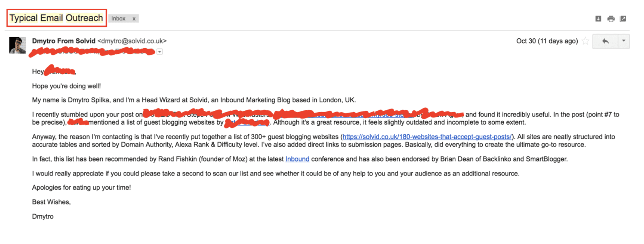This screenshot has width=644, height=244.
Task: Click the redacted link after 'guest blogging websites by'
Action: pos(247,122)
